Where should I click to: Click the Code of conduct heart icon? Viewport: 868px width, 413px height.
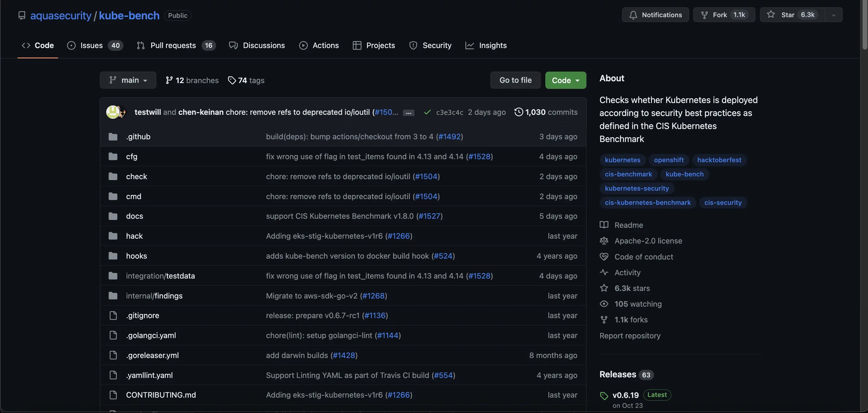pos(604,257)
